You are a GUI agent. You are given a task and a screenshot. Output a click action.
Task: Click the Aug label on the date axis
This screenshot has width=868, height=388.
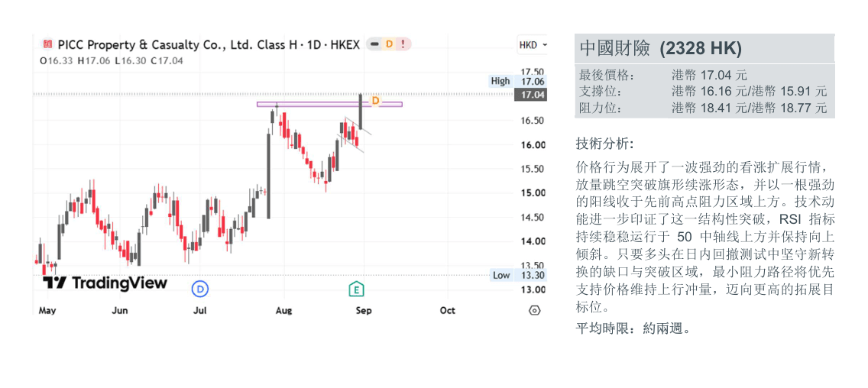pos(284,311)
